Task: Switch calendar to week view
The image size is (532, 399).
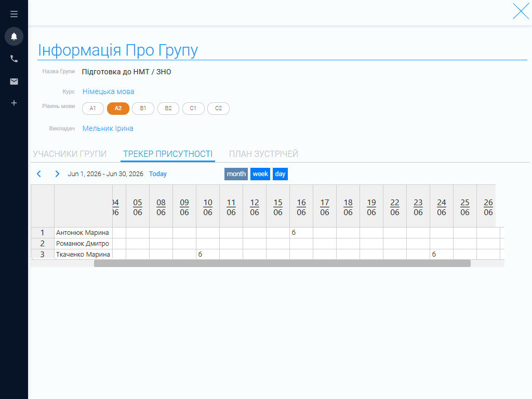Action: tap(260, 174)
